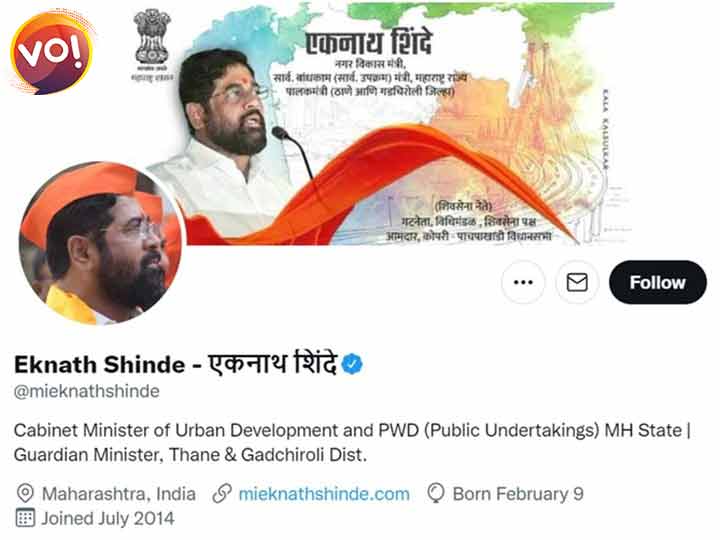Follow Eknath Shinde's account
The image size is (720, 540).
[657, 282]
